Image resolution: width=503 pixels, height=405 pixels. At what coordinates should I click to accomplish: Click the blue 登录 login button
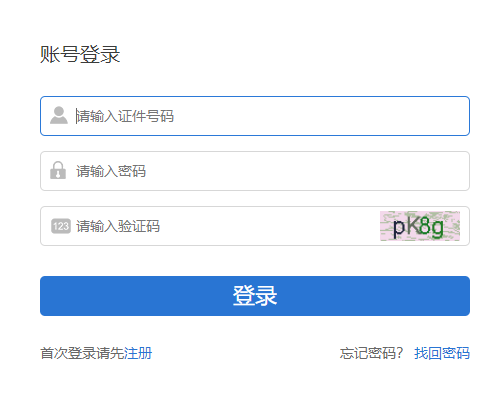[x=255, y=296]
